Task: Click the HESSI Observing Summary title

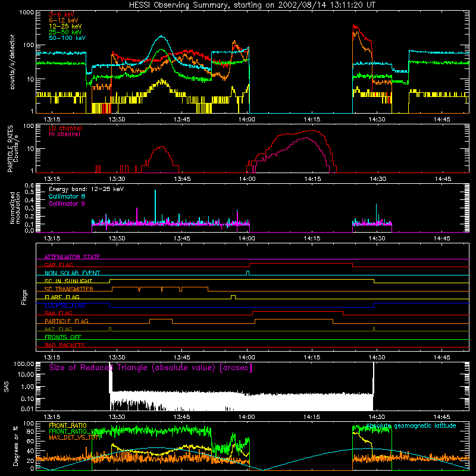Action: click(x=252, y=5)
